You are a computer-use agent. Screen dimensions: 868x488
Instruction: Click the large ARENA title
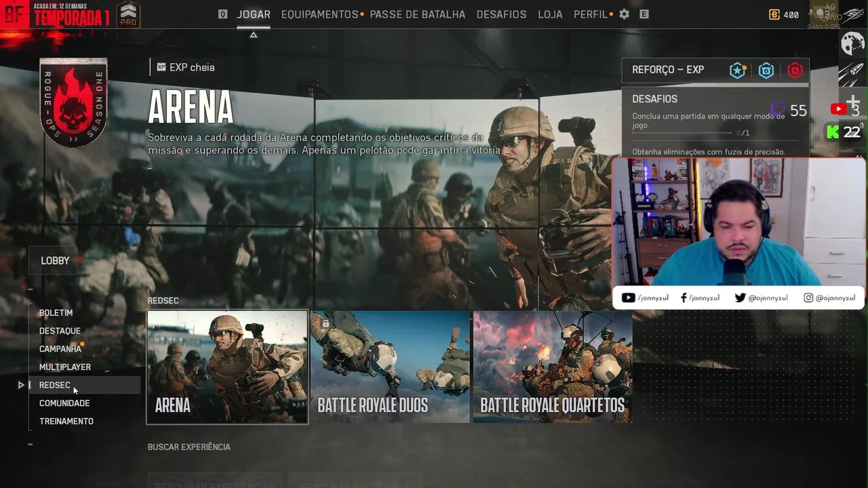click(191, 107)
